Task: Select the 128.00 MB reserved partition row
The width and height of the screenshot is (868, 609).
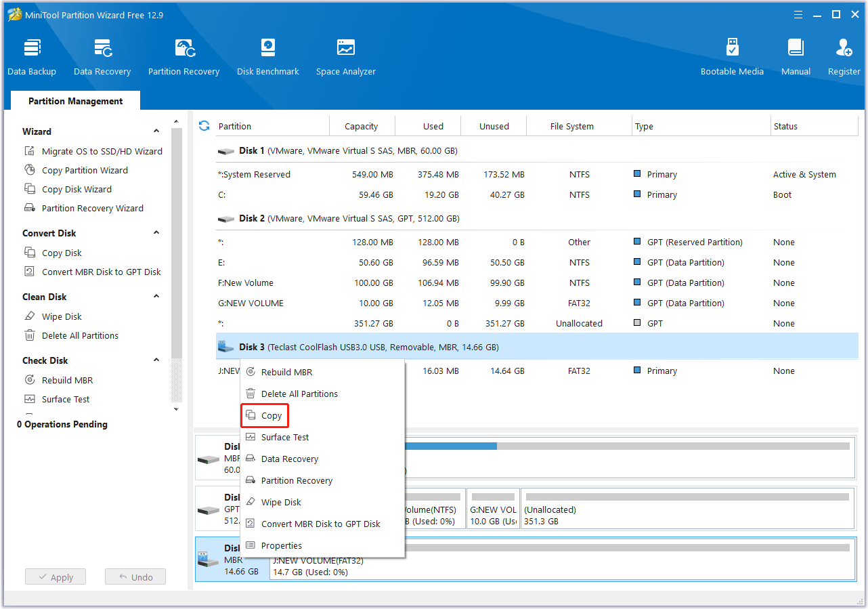Action: click(537, 242)
